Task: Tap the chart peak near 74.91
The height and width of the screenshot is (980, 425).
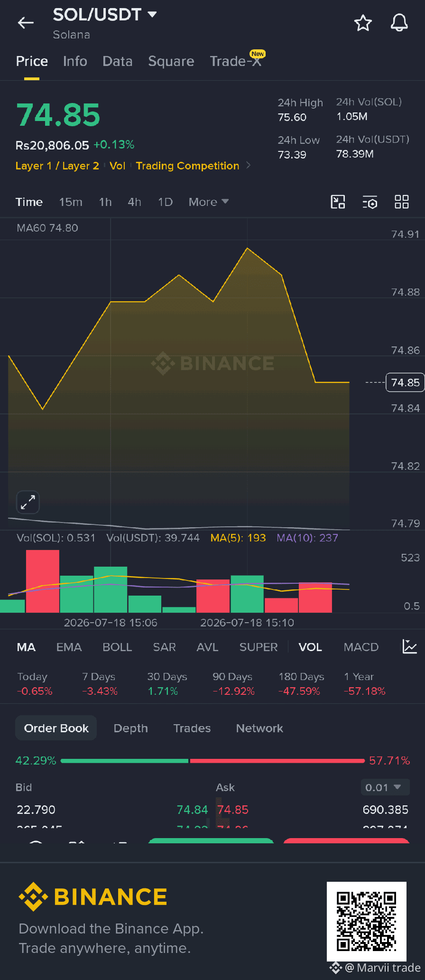Action: point(247,248)
